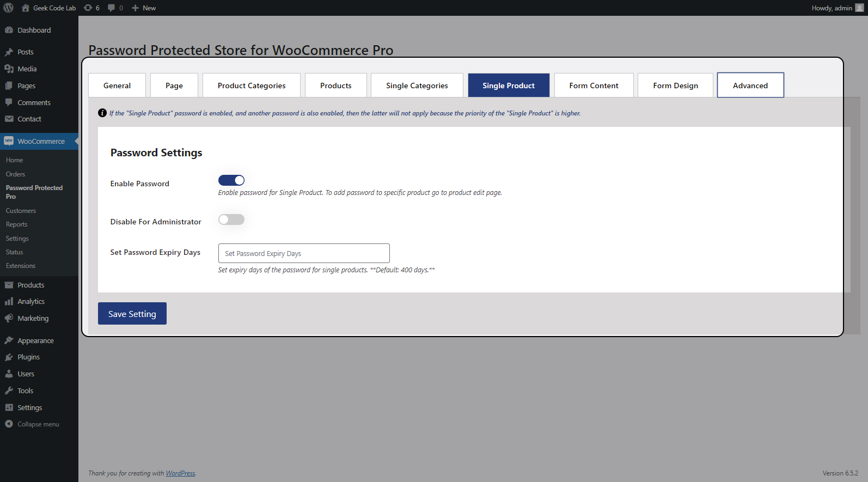868x482 pixels.
Task: Select the Single Product tab
Action: [x=509, y=86]
